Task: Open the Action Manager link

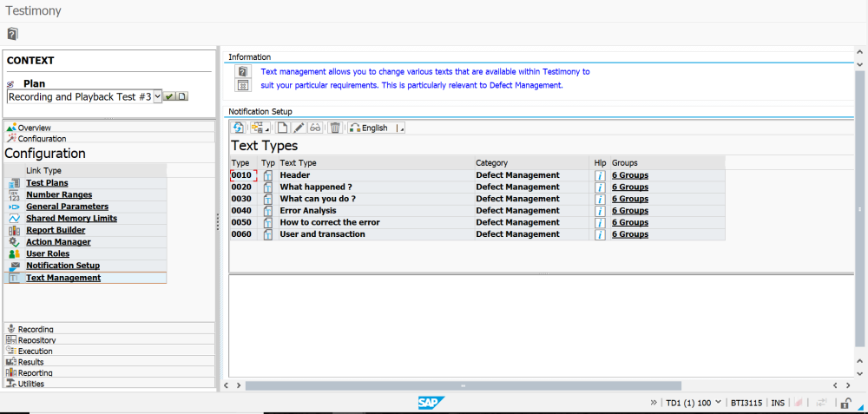Action: tap(58, 242)
